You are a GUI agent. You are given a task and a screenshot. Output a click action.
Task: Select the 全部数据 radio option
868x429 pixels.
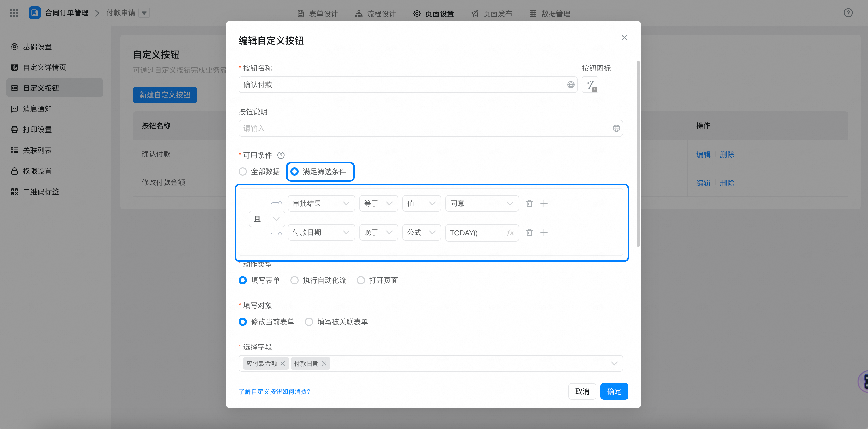243,171
